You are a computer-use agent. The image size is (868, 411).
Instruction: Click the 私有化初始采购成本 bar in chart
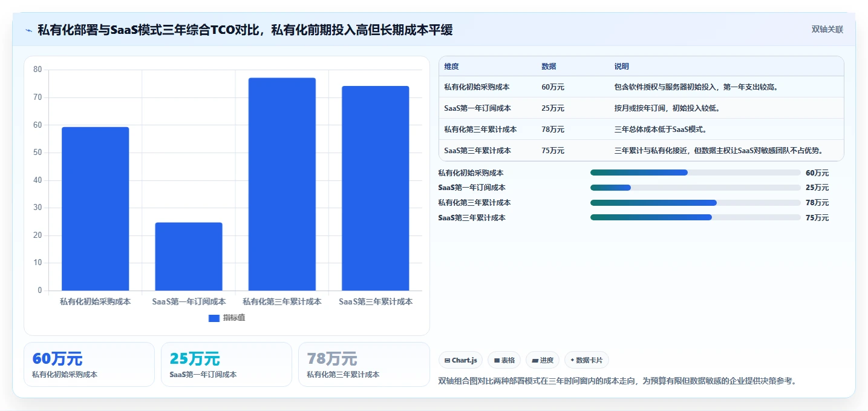pyautogui.click(x=96, y=209)
